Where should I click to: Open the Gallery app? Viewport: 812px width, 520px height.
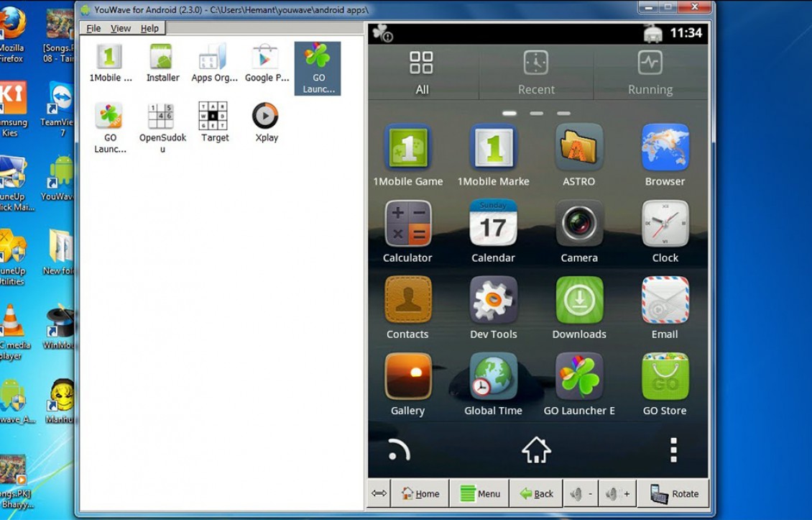407,384
